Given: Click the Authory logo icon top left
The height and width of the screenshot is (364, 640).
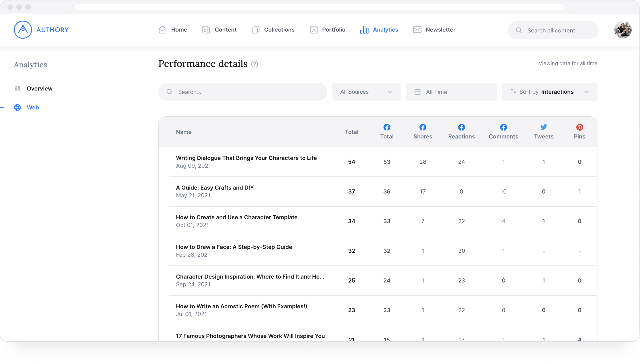Looking at the screenshot, I should click(x=22, y=30).
